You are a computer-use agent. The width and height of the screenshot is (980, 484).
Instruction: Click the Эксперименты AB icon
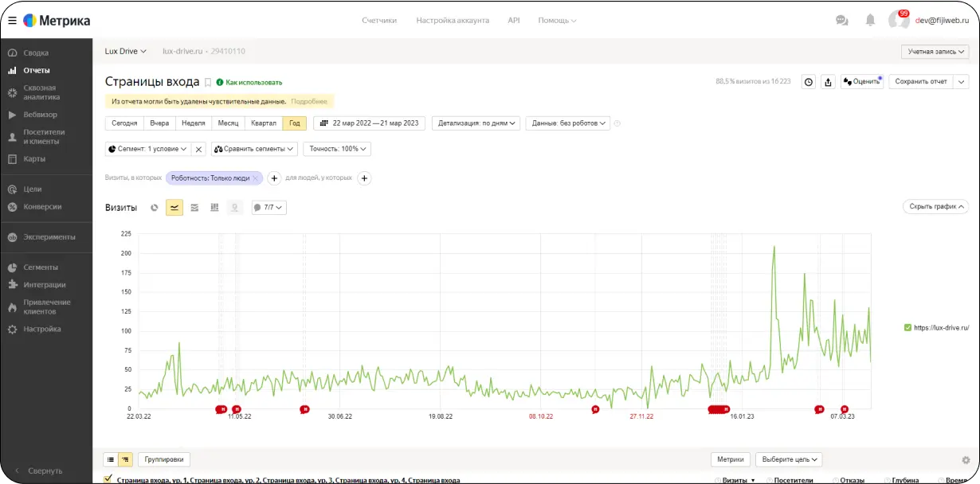click(x=13, y=237)
